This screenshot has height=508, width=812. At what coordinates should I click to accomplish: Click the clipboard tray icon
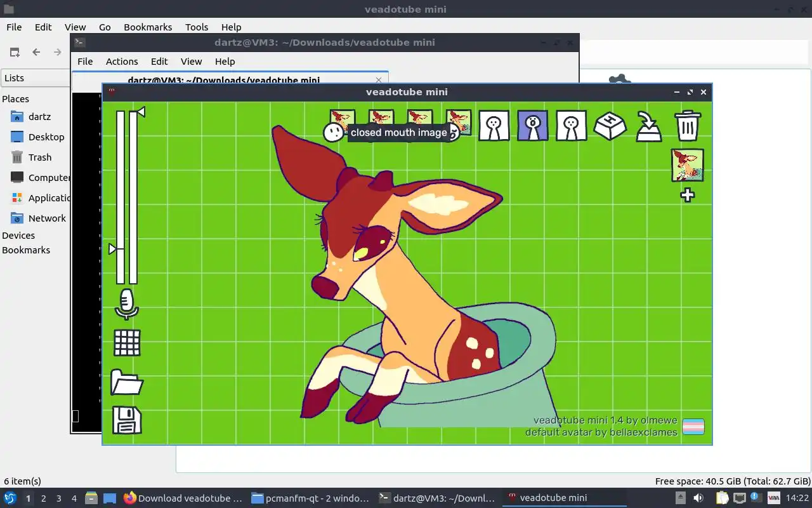(x=722, y=498)
